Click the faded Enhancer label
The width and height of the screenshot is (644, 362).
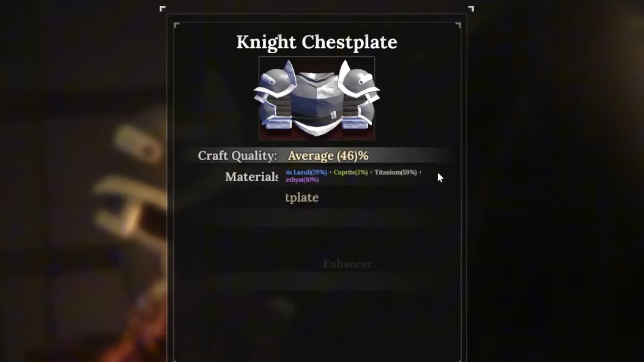pyautogui.click(x=347, y=264)
